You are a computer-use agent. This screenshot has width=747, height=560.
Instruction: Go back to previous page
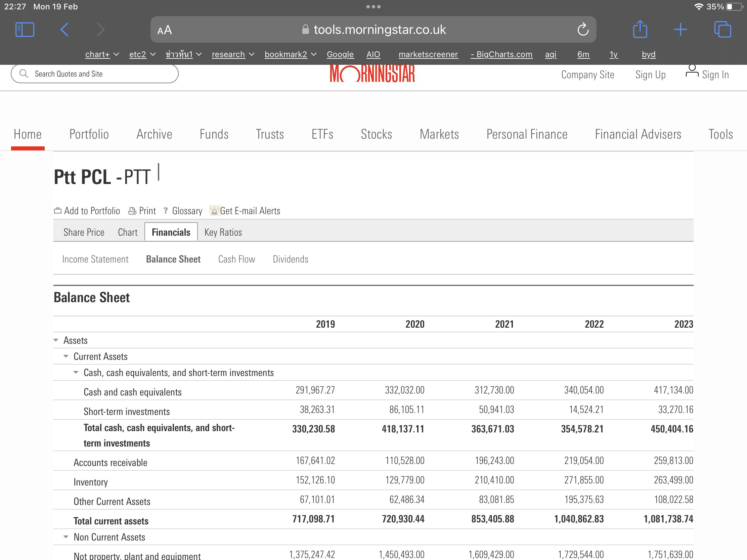64,30
